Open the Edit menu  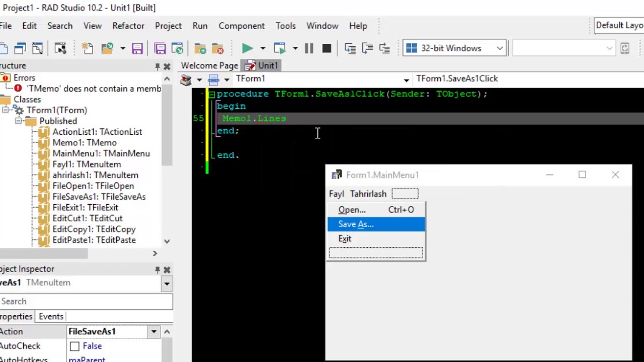(29, 26)
